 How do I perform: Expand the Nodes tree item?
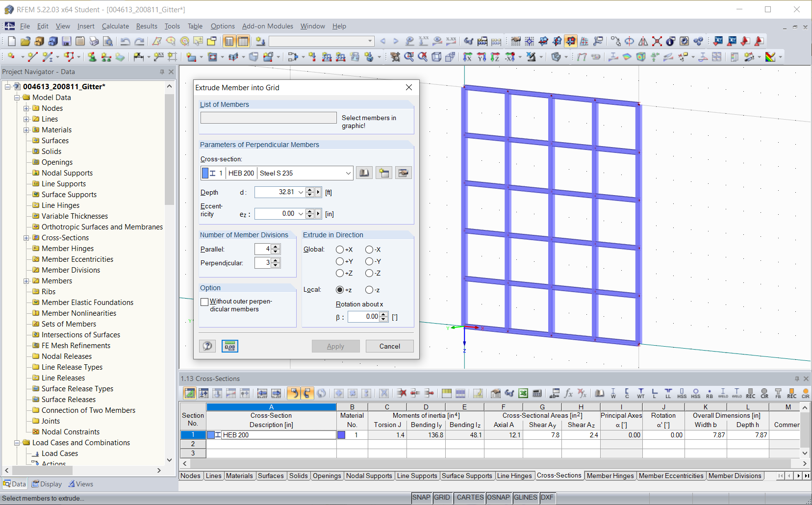tap(27, 108)
